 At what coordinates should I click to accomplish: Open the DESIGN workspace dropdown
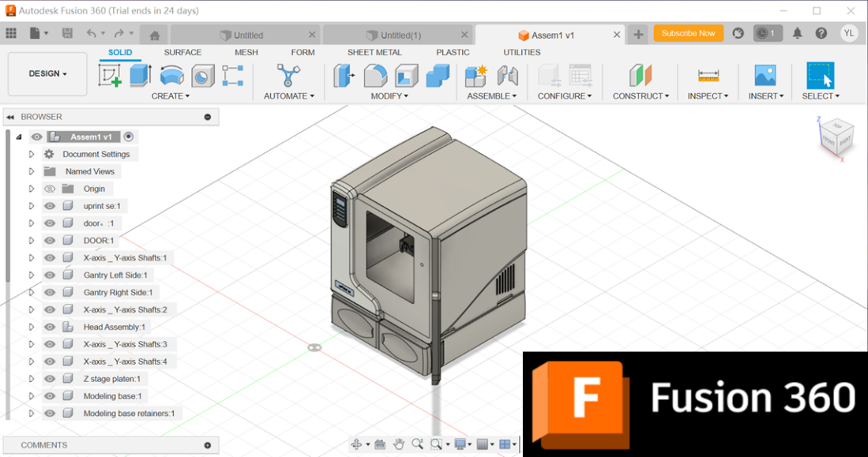[47, 73]
